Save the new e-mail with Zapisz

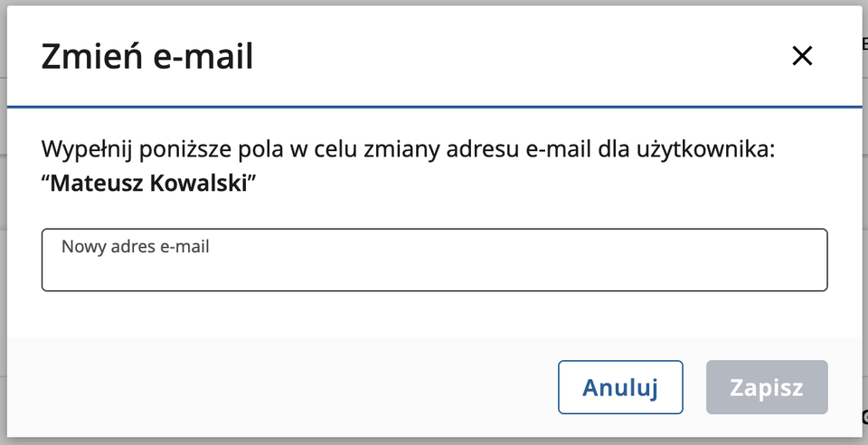click(767, 388)
